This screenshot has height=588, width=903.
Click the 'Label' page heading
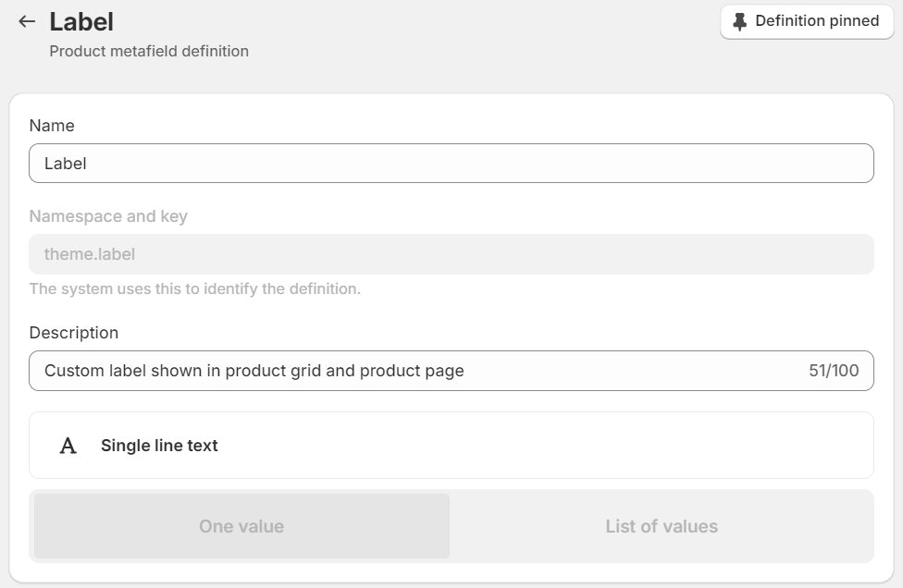click(x=81, y=22)
